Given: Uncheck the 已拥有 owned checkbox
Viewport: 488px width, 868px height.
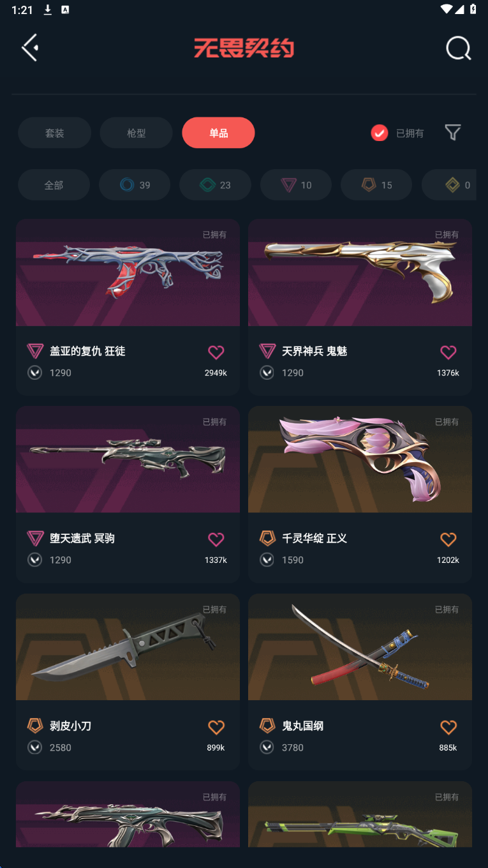Looking at the screenshot, I should coord(380,133).
